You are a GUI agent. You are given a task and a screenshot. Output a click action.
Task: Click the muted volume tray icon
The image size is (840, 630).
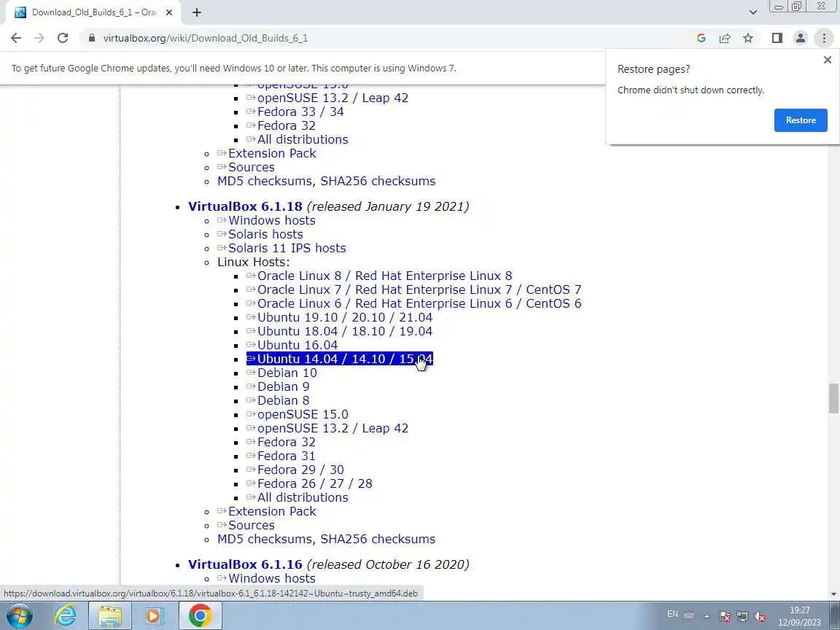pos(759,616)
